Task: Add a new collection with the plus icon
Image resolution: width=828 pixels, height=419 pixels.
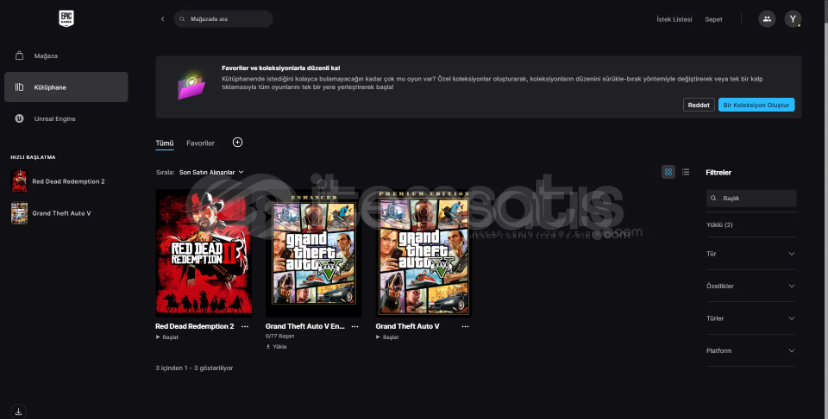Action: coord(238,142)
